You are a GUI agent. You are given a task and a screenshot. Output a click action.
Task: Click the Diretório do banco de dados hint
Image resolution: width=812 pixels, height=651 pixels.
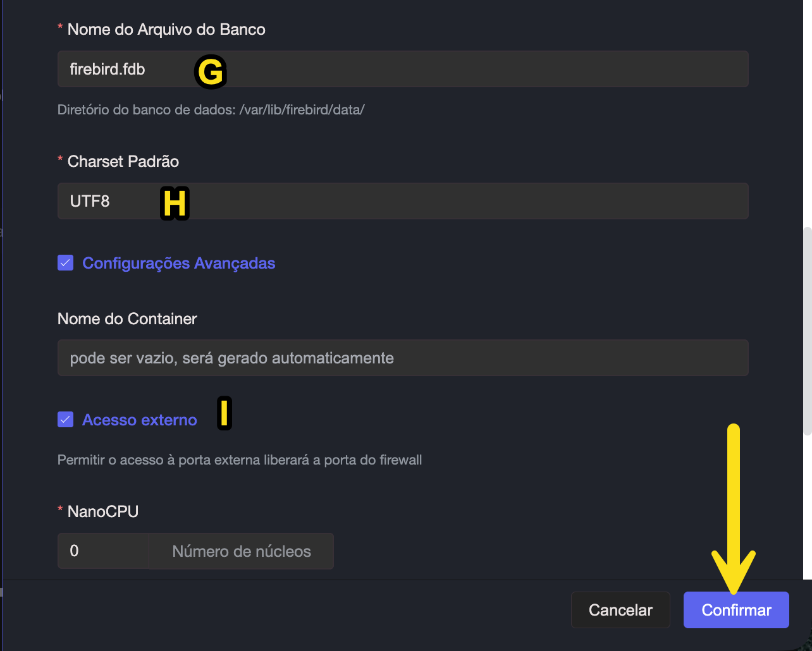point(211,109)
